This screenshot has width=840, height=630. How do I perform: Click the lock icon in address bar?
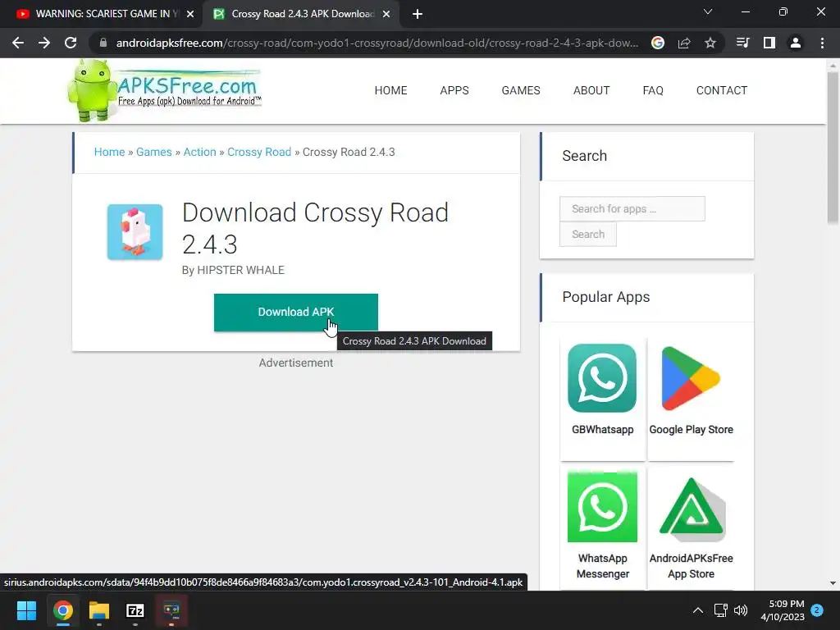click(x=103, y=43)
